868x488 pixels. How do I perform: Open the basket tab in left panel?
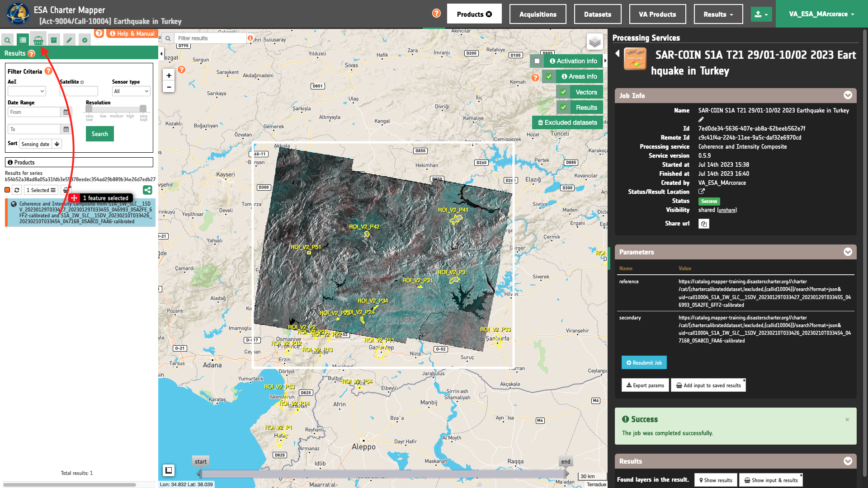(38, 40)
